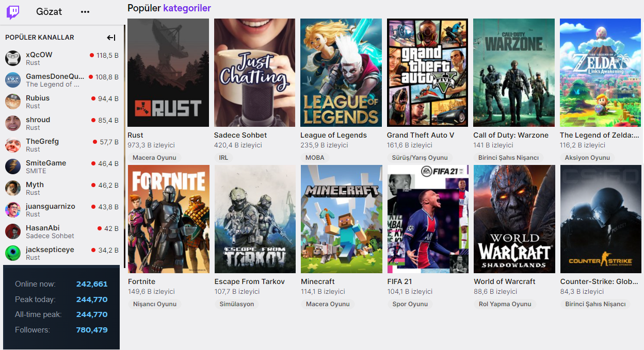
Task: Open the three-dots more menu
Action: pyautogui.click(x=85, y=12)
